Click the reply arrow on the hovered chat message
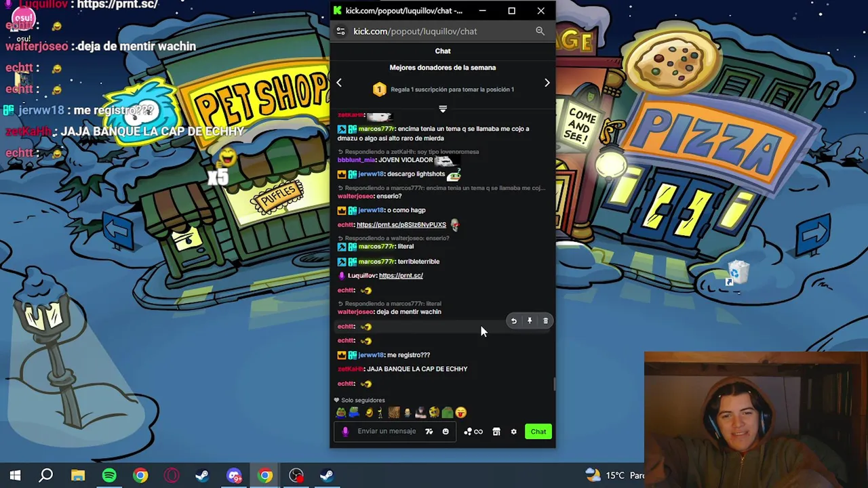Screen dimensions: 868x488 pyautogui.click(x=513, y=321)
